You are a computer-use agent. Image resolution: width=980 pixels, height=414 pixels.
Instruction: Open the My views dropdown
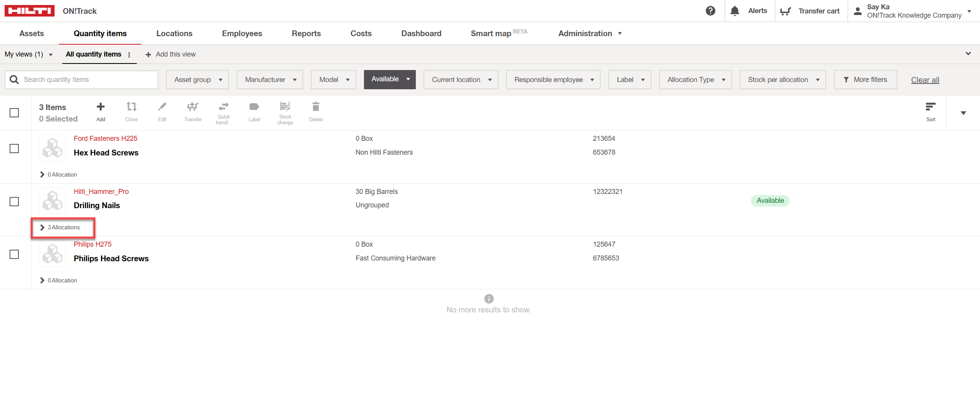29,54
